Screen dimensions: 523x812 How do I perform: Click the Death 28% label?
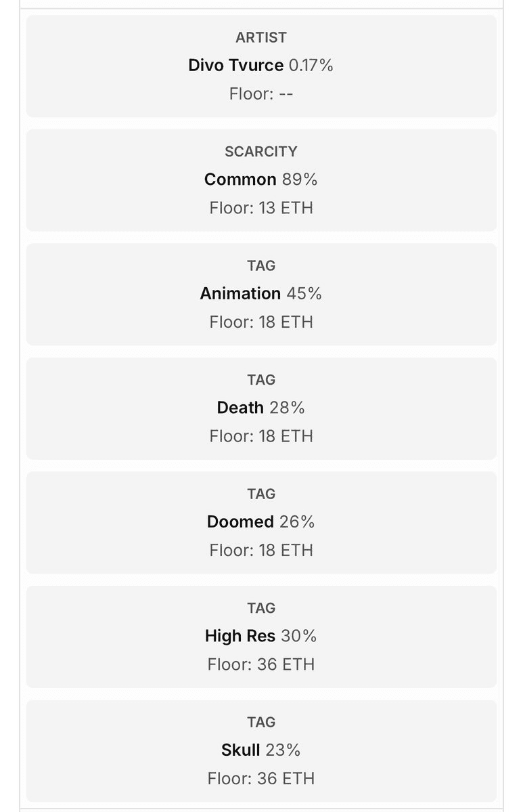click(260, 408)
